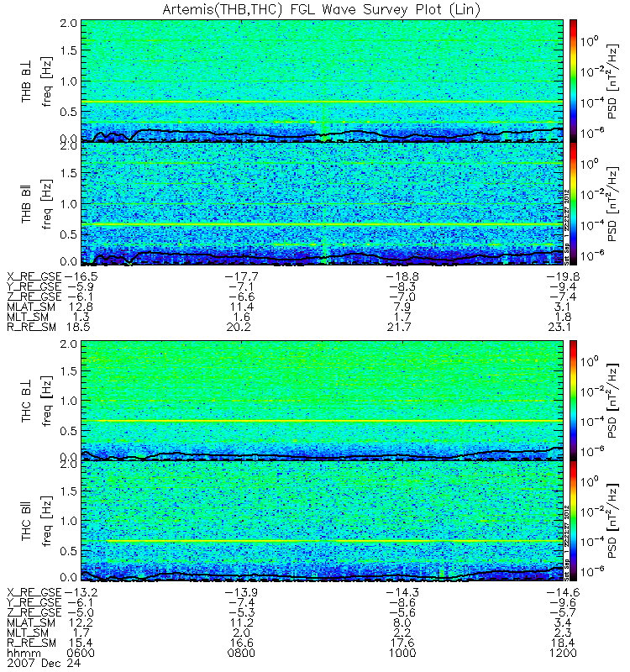Click the MLT_SM value 1.8
The image size is (630, 672).
point(563,318)
